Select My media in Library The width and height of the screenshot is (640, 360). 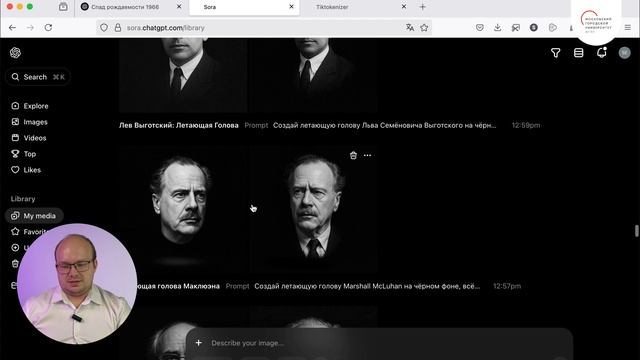(x=34, y=216)
